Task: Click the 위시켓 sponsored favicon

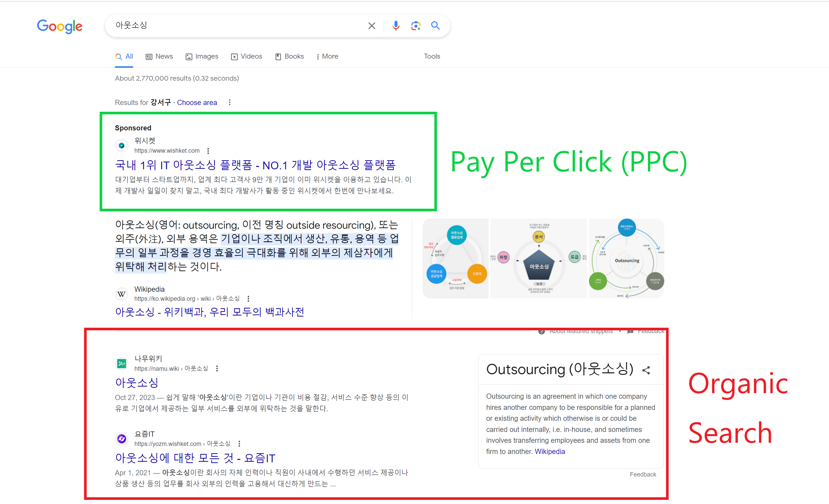Action: 121,146
